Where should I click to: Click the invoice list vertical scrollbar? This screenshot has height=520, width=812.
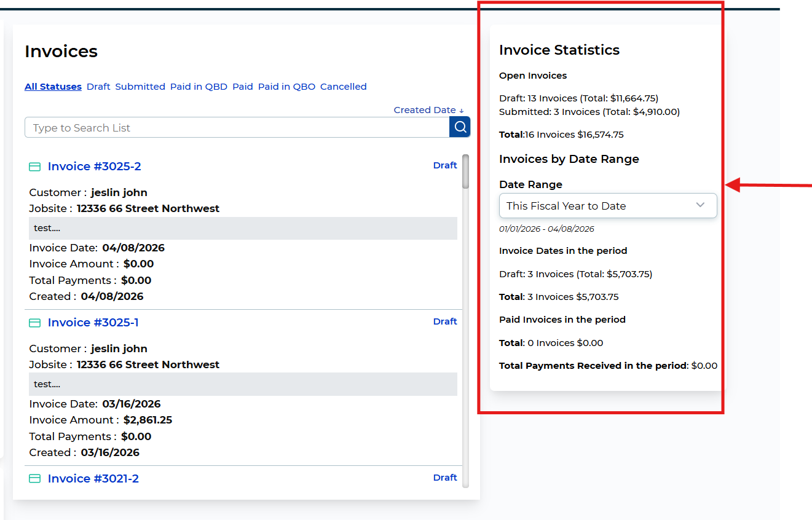465,172
